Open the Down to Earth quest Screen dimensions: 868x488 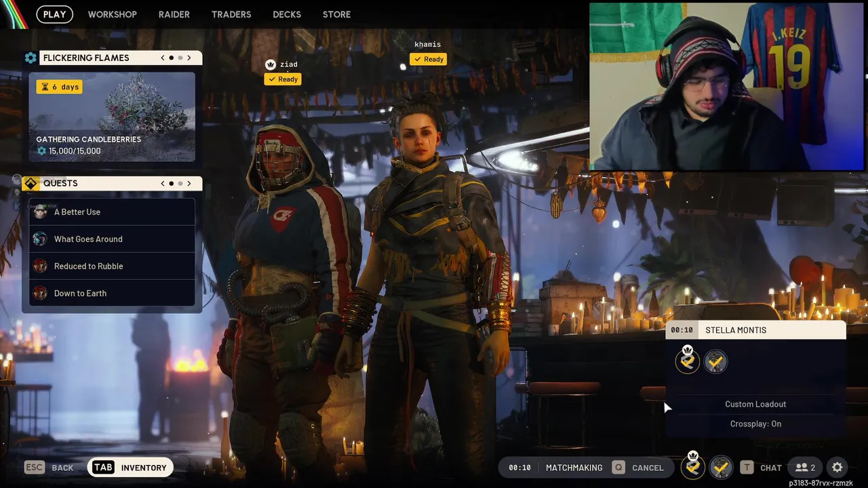[112, 293]
